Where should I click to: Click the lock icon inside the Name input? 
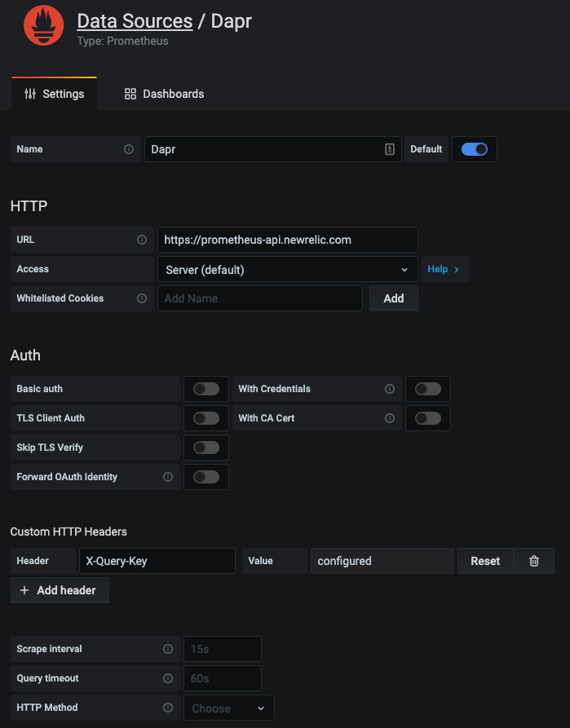coord(389,149)
